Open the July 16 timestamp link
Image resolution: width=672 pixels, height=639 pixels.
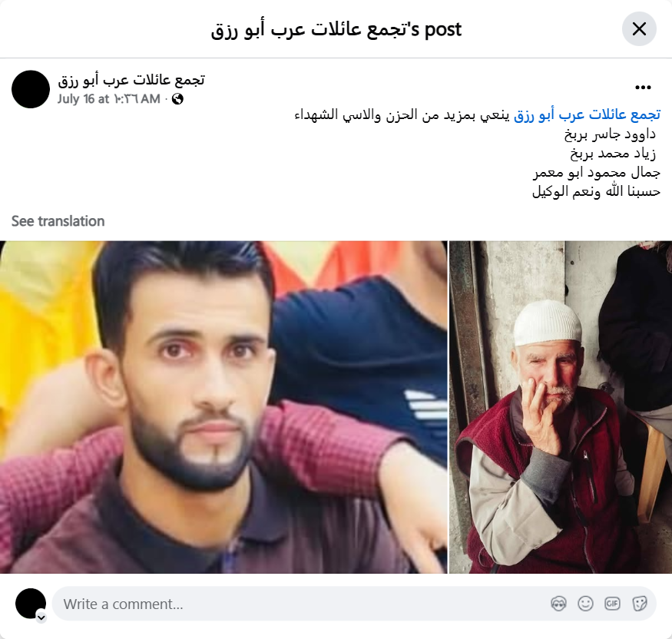(x=109, y=99)
